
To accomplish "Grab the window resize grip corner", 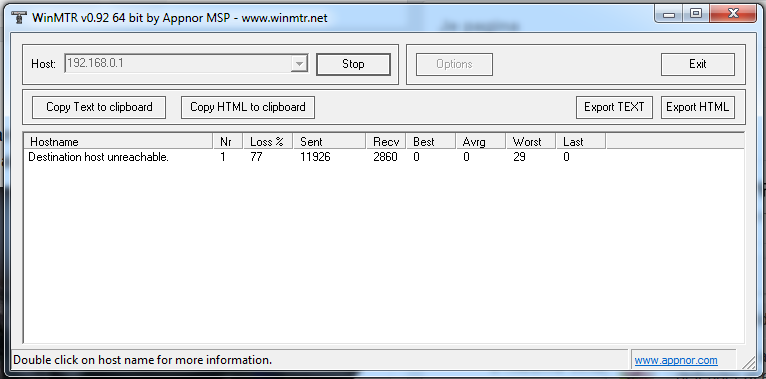I will tap(748, 362).
